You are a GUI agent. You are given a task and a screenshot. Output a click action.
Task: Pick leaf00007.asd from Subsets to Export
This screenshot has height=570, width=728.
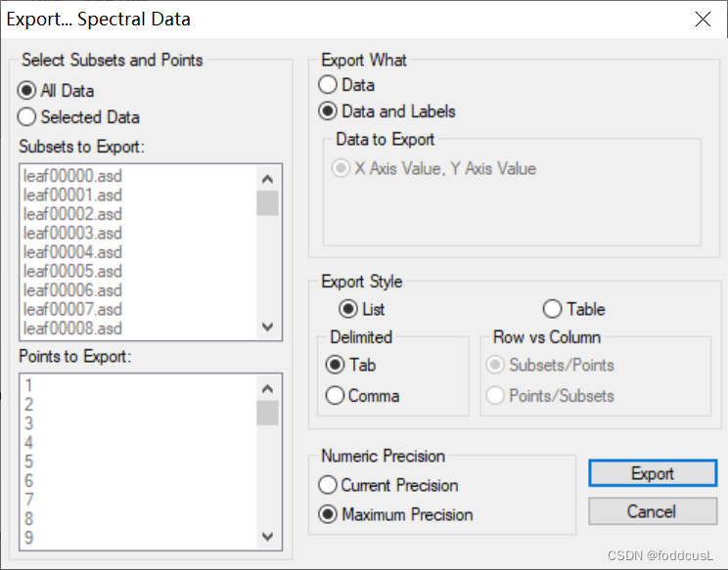(x=72, y=309)
